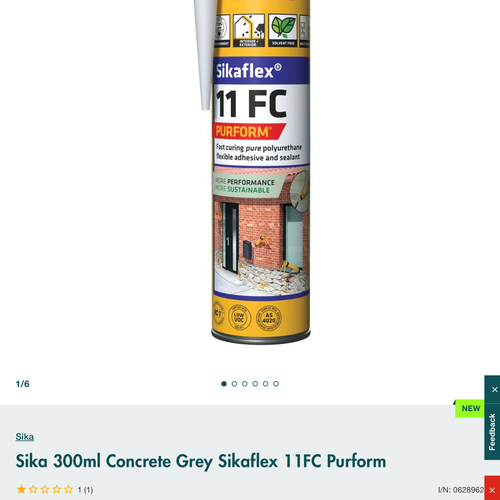This screenshot has height=500, width=500.
Task: Click the 1/6 image counter
Action: (x=22, y=384)
